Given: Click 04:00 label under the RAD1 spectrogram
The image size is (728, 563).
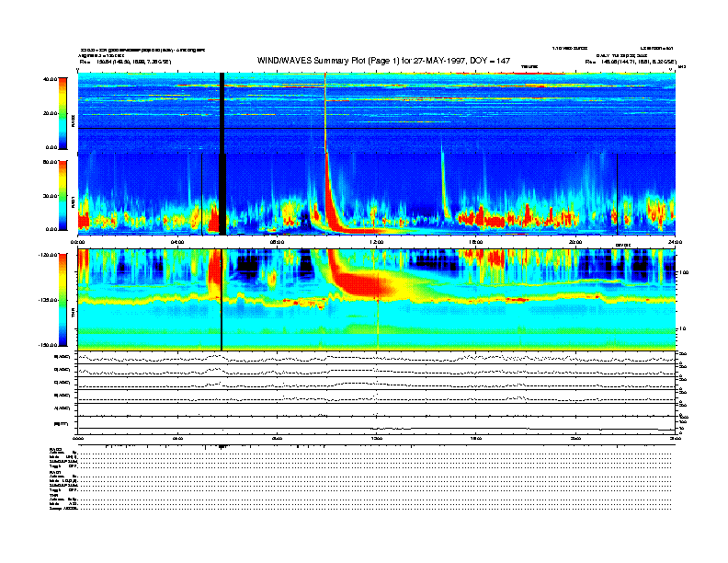Looking at the screenshot, I should click(177, 242).
